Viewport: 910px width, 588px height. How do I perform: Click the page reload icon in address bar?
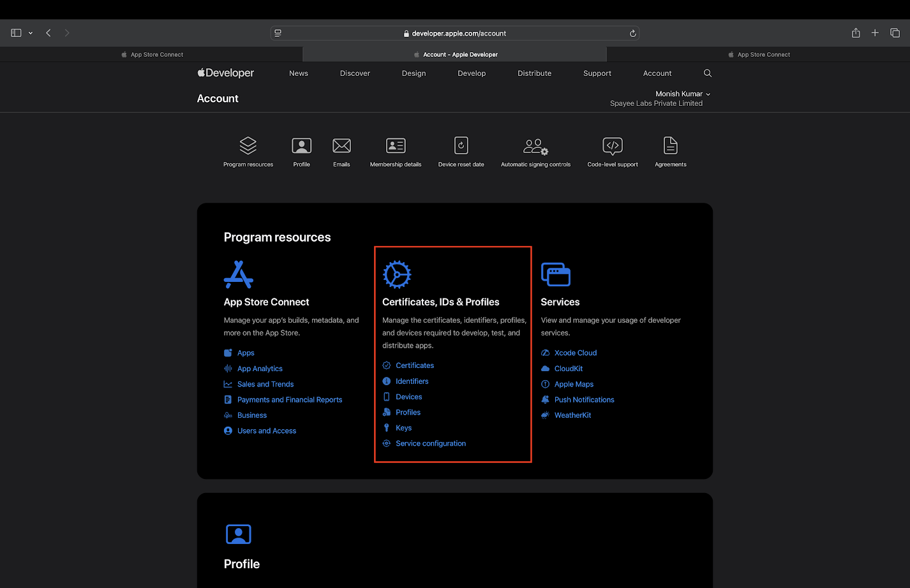click(x=633, y=34)
